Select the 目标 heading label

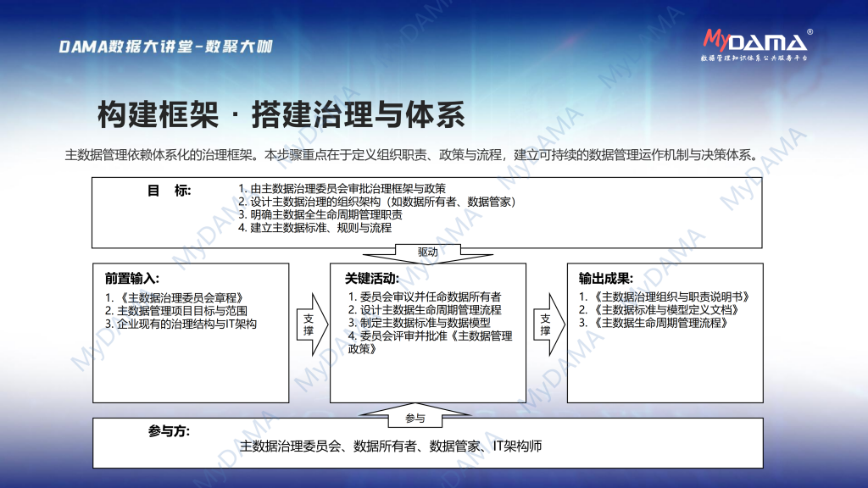(x=170, y=190)
